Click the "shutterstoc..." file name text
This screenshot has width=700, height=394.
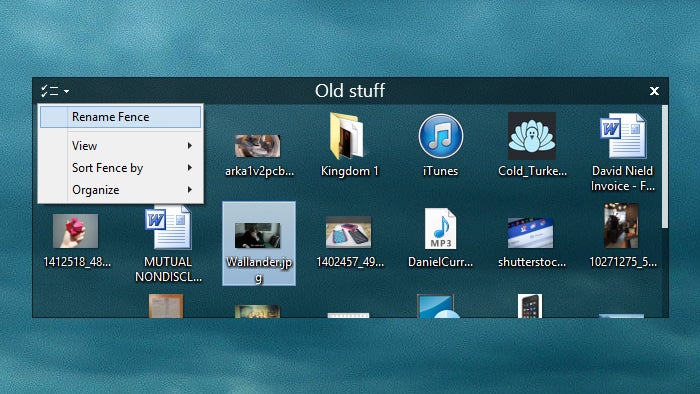pos(532,262)
